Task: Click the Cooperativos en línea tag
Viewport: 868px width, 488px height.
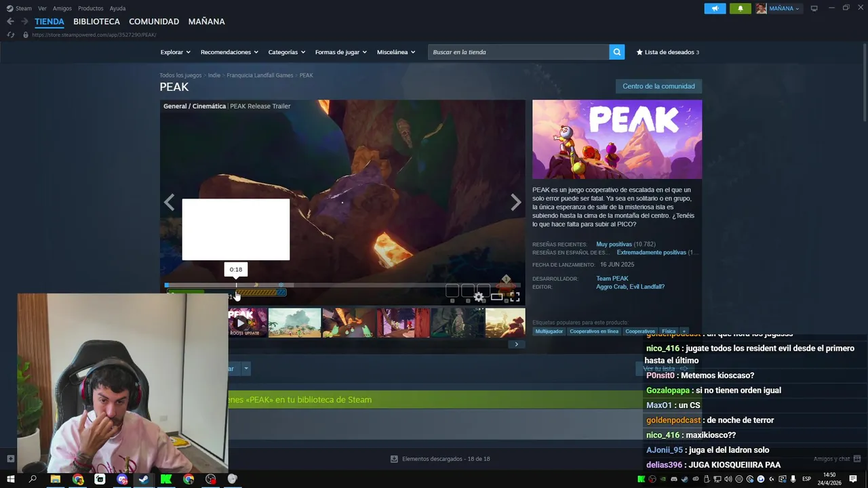Action: pos(594,331)
